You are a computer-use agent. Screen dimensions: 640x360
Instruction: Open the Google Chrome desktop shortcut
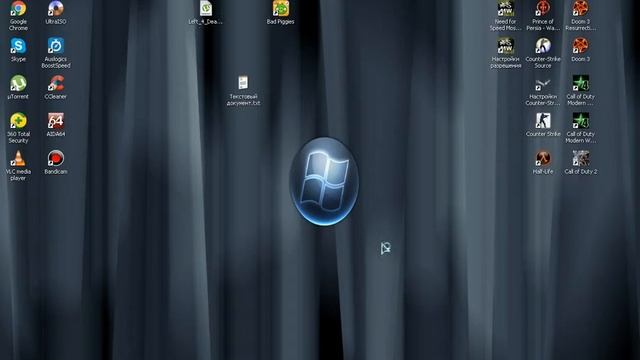coord(18,9)
